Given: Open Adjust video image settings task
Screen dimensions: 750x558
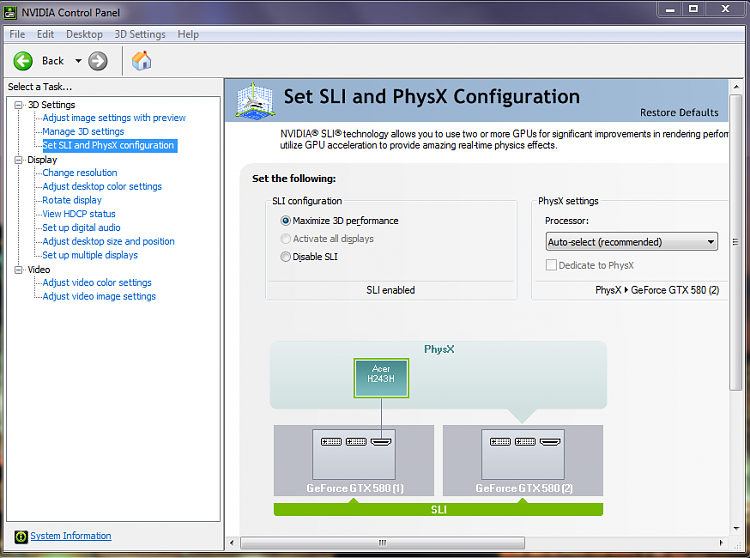Looking at the screenshot, I should (99, 296).
